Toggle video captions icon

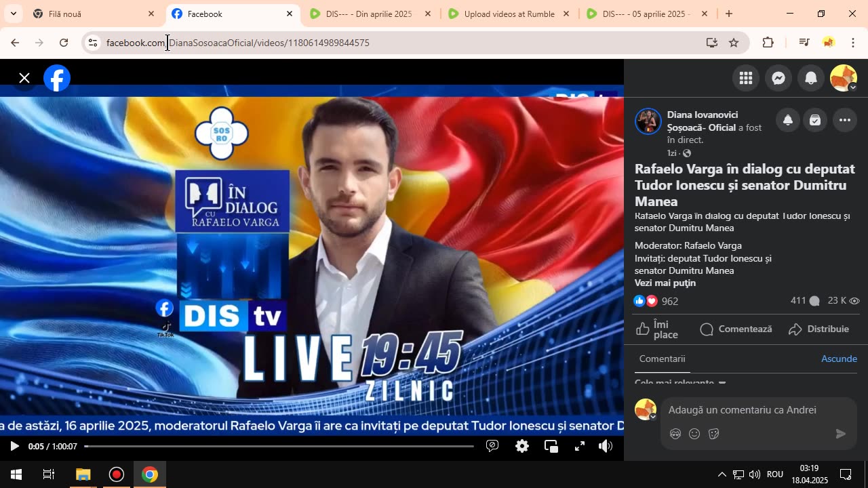pyautogui.click(x=493, y=446)
